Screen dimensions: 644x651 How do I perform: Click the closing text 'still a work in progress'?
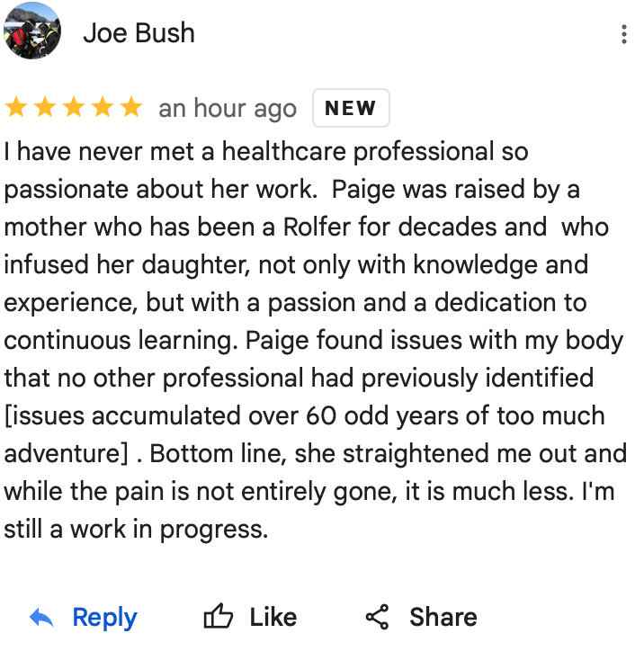[136, 529]
